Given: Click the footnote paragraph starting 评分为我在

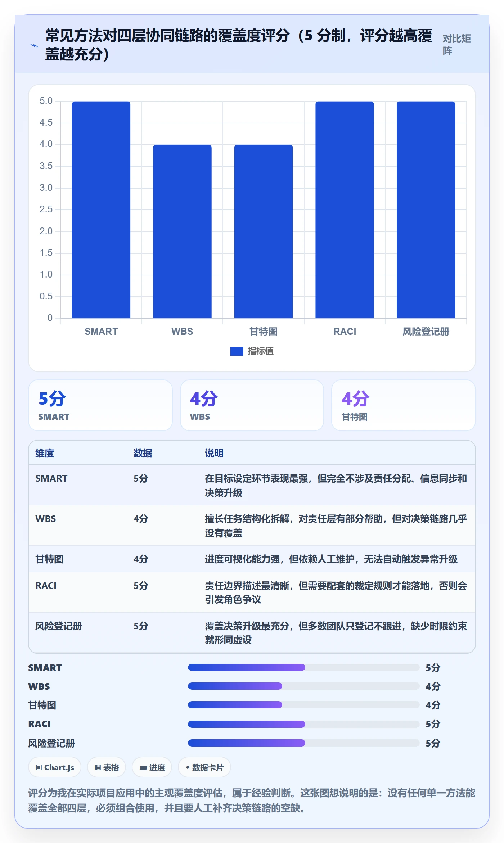Looking at the screenshot, I should click(252, 800).
